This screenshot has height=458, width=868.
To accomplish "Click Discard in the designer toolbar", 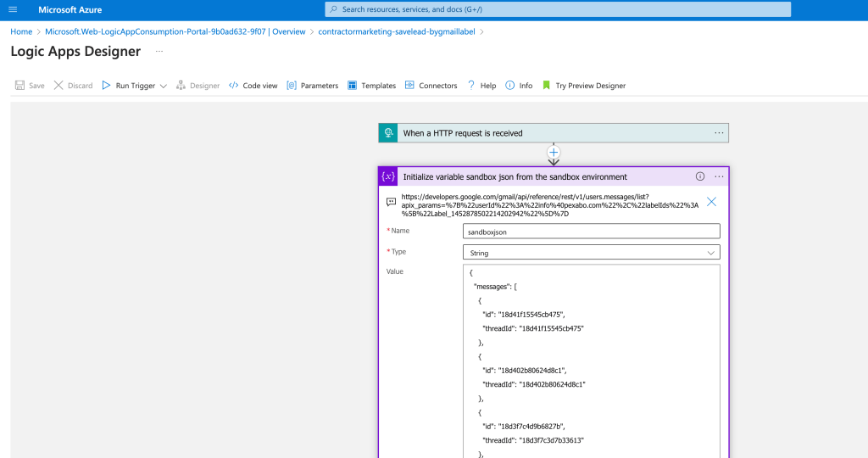I will coord(73,86).
